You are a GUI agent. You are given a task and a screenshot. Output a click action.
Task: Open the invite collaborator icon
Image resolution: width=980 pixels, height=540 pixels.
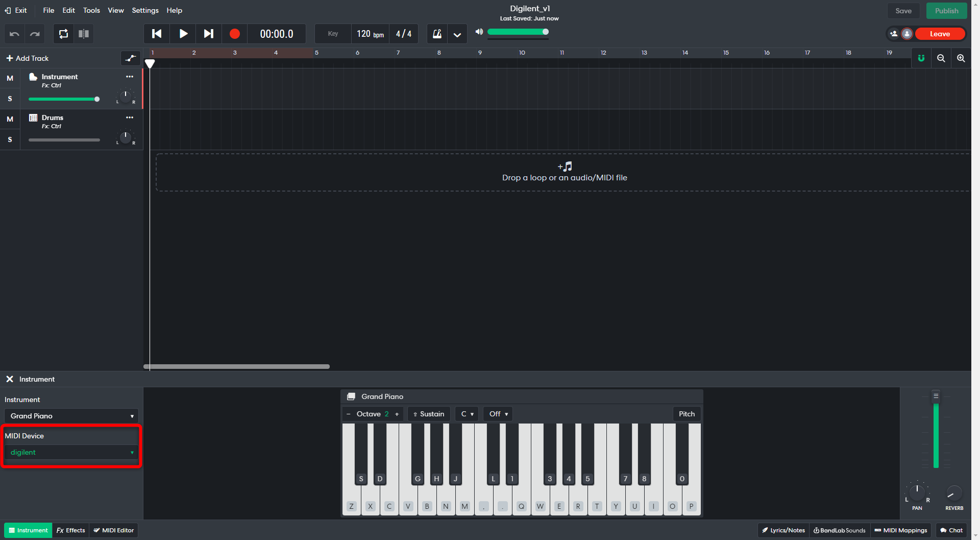pyautogui.click(x=894, y=34)
